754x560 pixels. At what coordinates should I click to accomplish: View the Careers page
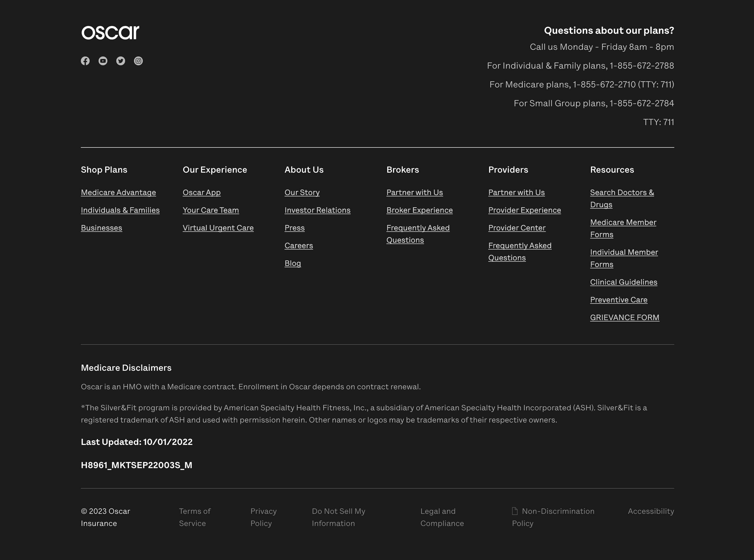tap(299, 245)
